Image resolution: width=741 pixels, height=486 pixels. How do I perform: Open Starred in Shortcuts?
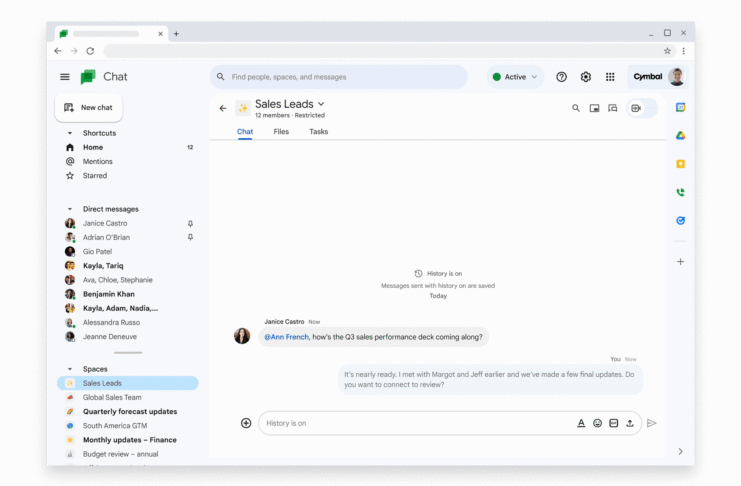click(128, 176)
